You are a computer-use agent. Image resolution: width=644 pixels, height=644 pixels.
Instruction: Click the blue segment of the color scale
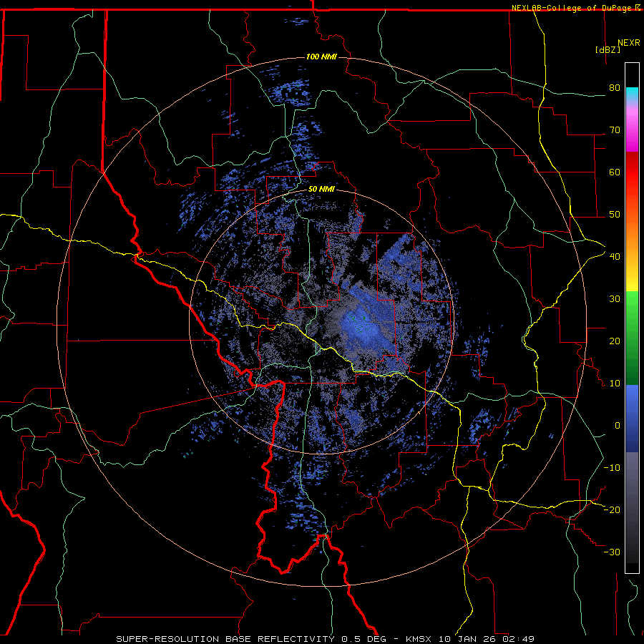632,418
